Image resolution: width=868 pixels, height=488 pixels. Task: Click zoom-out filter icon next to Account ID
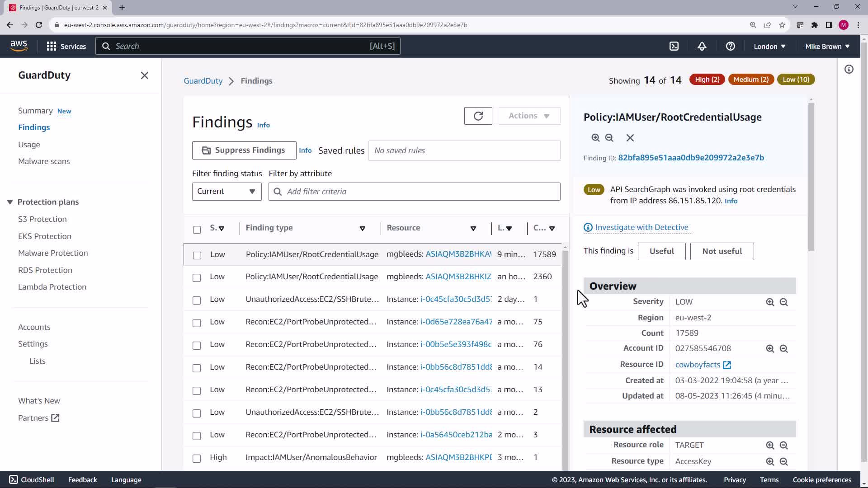783,349
